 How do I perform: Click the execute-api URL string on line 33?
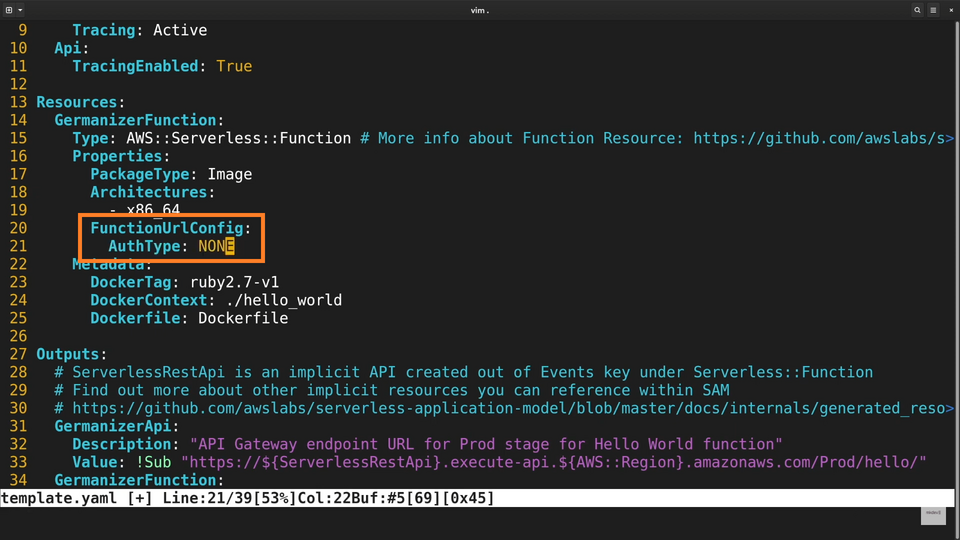553,462
